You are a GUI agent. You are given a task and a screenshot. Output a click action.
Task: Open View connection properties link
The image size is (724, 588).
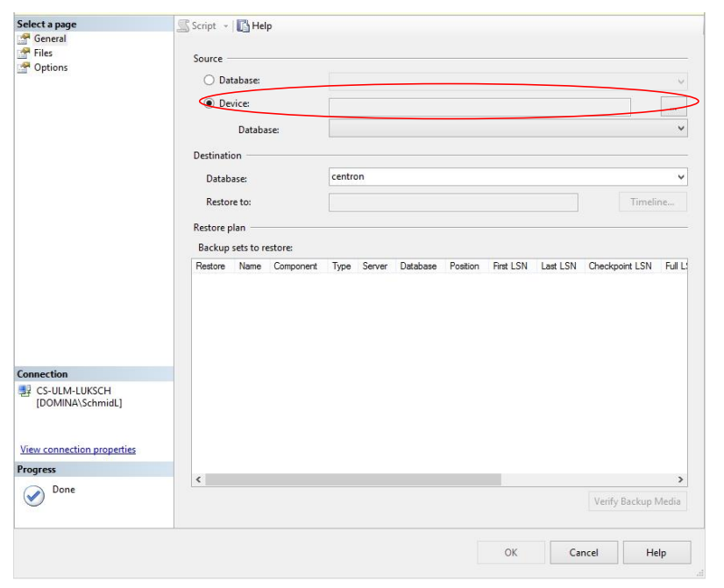pyautogui.click(x=78, y=450)
